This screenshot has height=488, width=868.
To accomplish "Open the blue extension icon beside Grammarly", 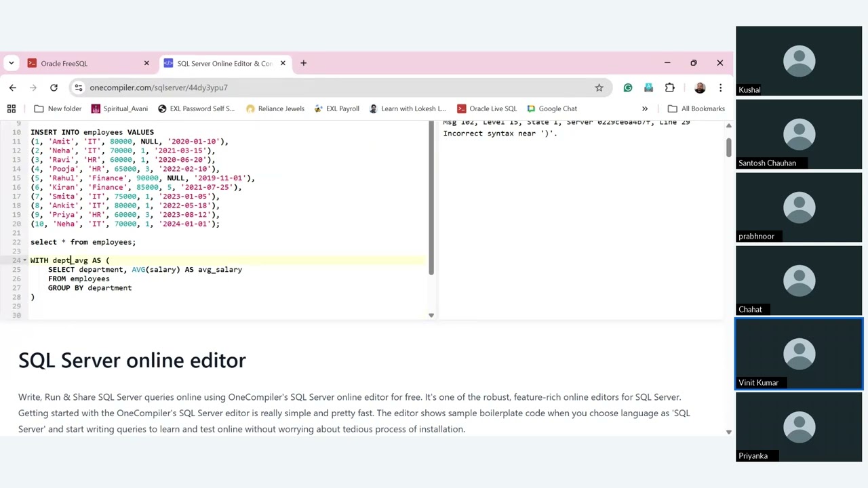I will point(649,87).
